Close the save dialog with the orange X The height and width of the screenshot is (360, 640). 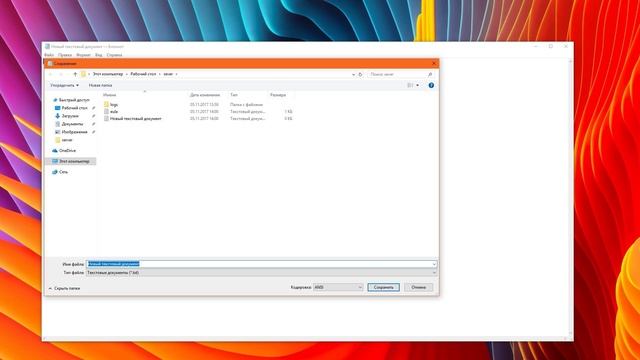(434, 63)
